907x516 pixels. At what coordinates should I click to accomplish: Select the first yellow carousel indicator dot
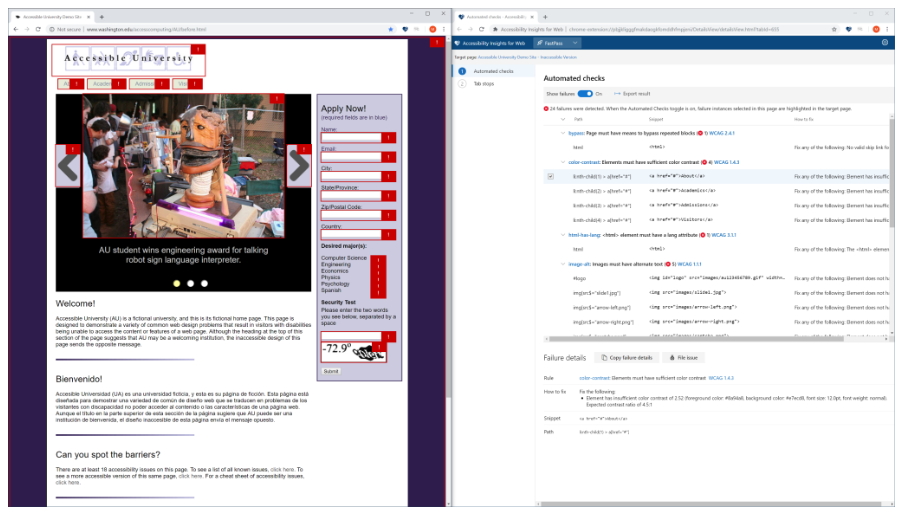click(x=176, y=283)
